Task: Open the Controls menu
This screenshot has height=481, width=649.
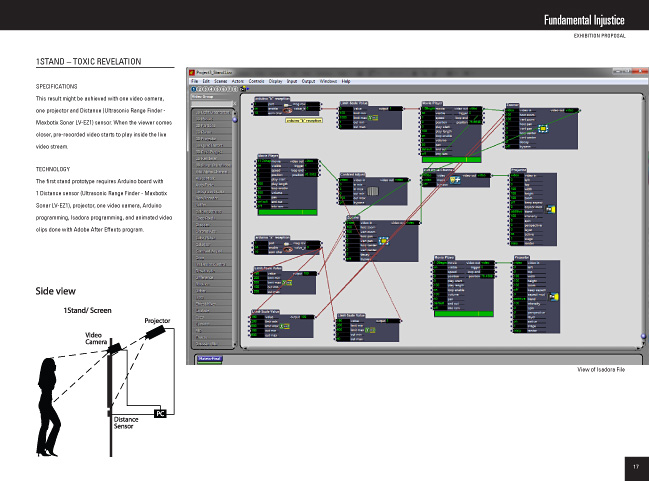Action: click(257, 80)
